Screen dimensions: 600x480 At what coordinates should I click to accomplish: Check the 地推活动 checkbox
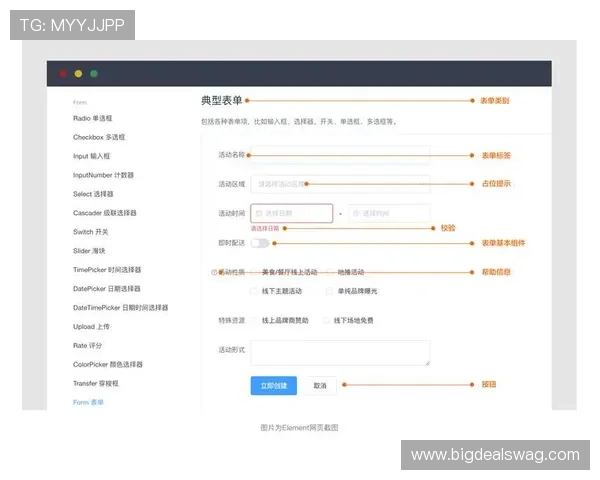pyautogui.click(x=329, y=272)
